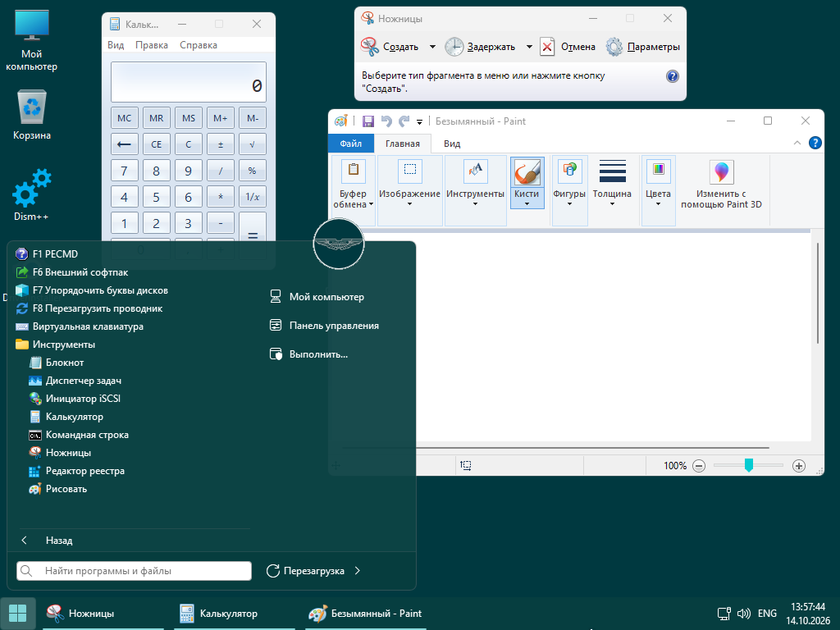Click the help icon in Ножницы window

pos(673,76)
